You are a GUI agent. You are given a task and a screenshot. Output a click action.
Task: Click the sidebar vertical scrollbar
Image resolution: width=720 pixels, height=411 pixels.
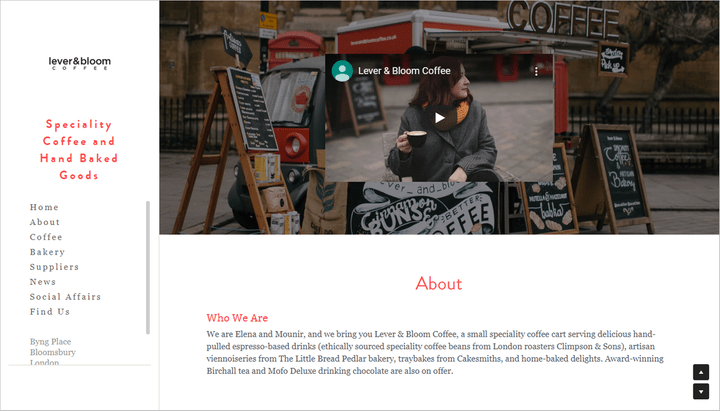point(148,267)
